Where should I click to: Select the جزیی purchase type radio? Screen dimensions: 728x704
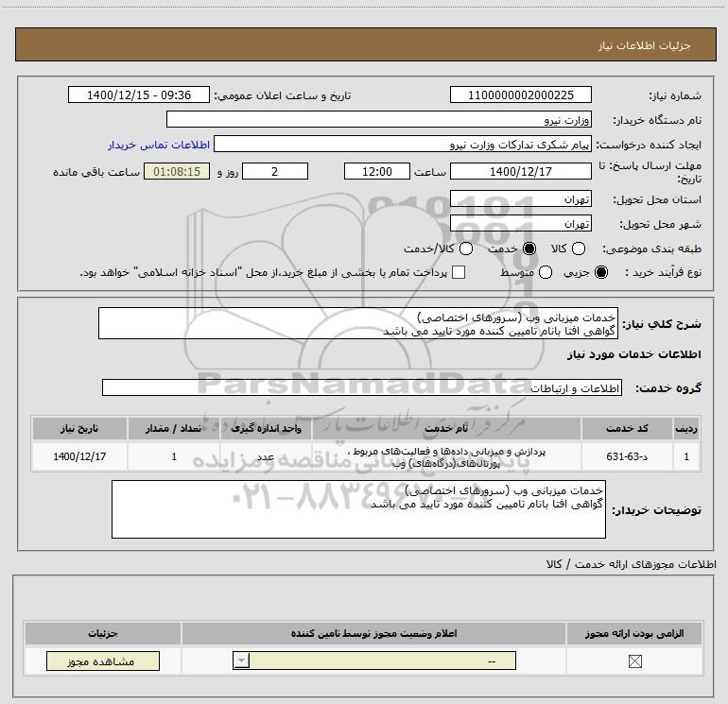pos(600,272)
